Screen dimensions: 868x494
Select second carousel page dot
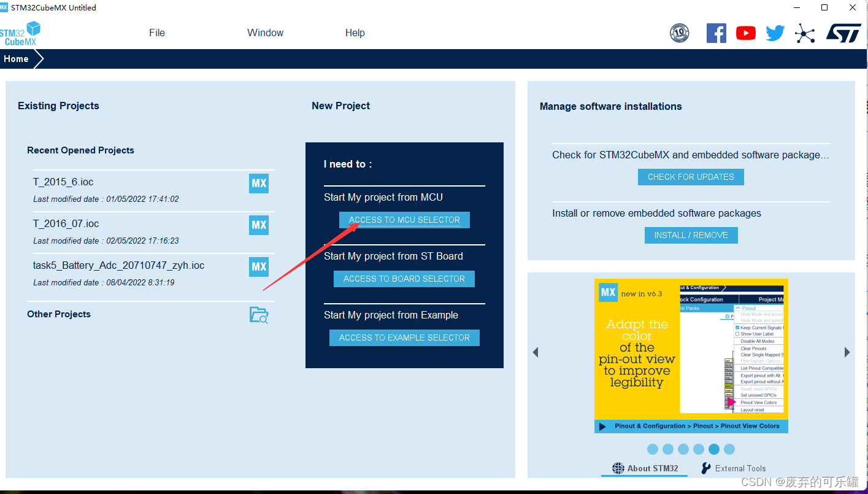(668, 449)
